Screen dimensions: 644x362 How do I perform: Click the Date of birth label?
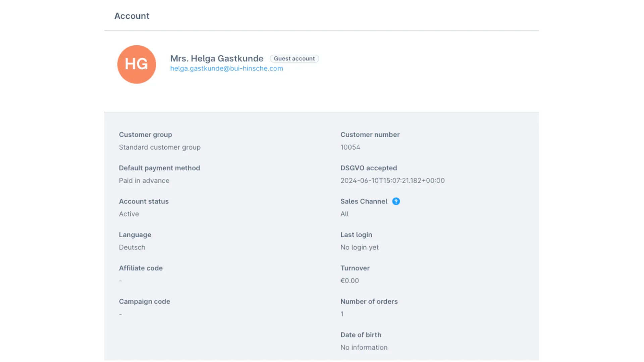tap(361, 335)
